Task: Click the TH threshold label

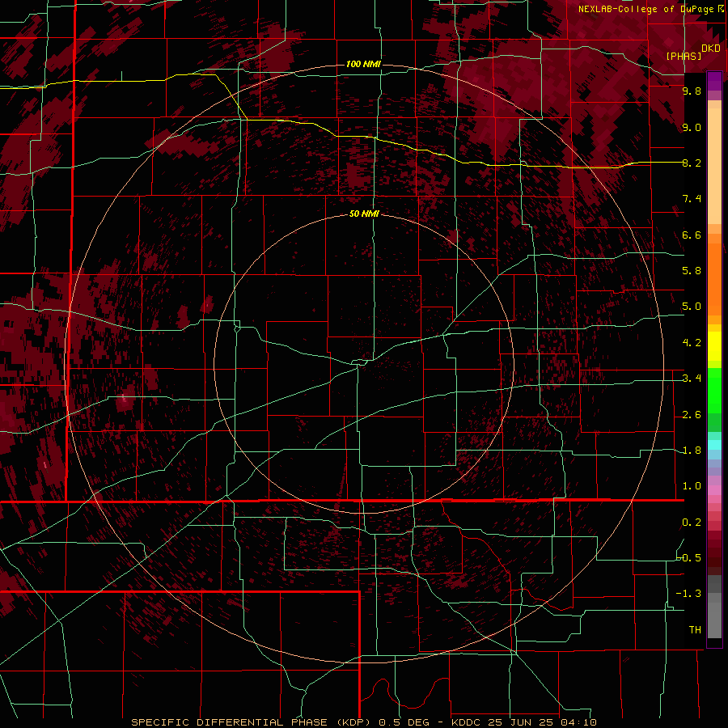Action: [695, 629]
